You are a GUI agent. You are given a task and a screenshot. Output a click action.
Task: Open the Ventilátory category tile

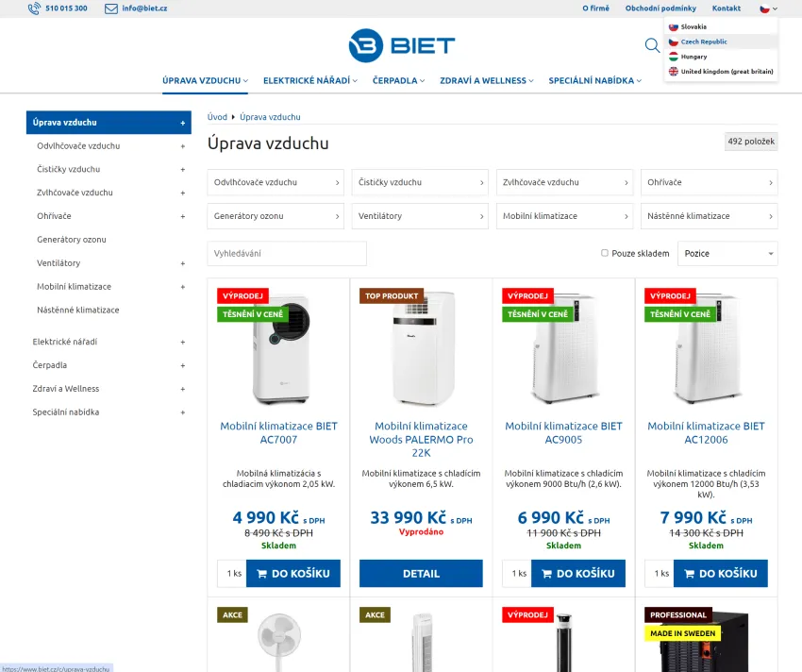click(420, 216)
